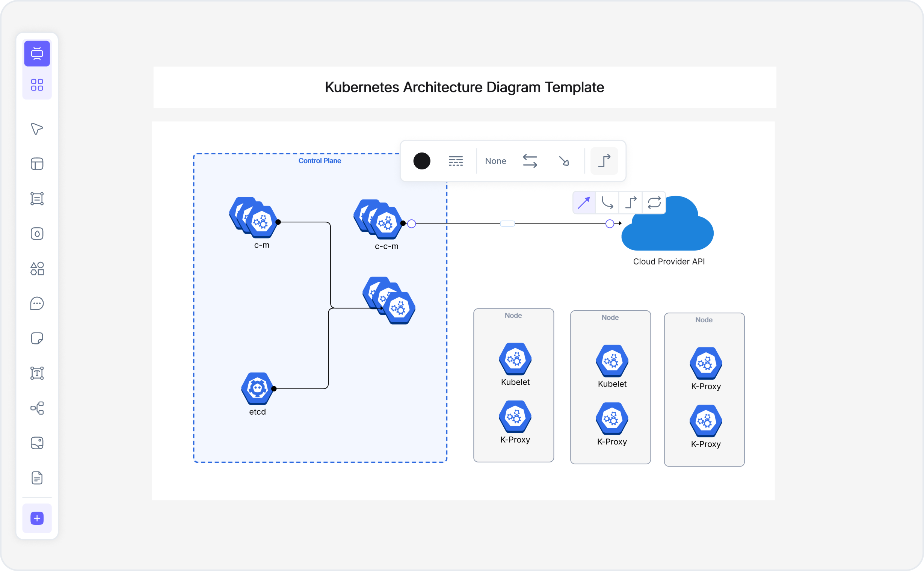The width and height of the screenshot is (924, 571).
Task: Click the Kubernetes Architecture Diagram Template title
Action: (464, 87)
